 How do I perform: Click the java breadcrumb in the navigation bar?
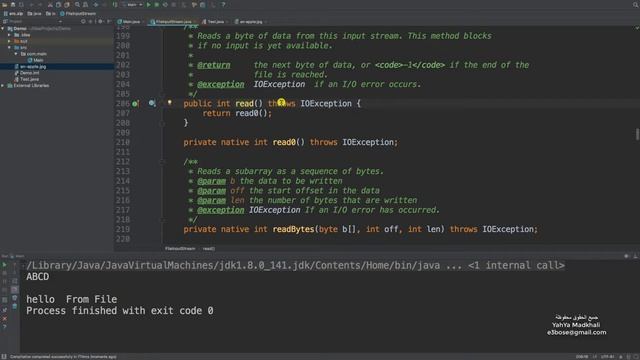pos(34,13)
